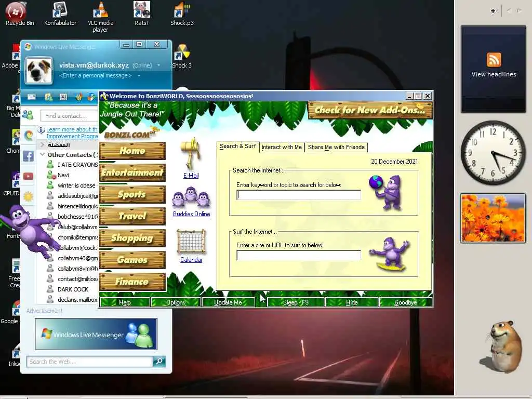Open the Finance wooden sign
Screen dimensions: 532x399
[x=132, y=282]
